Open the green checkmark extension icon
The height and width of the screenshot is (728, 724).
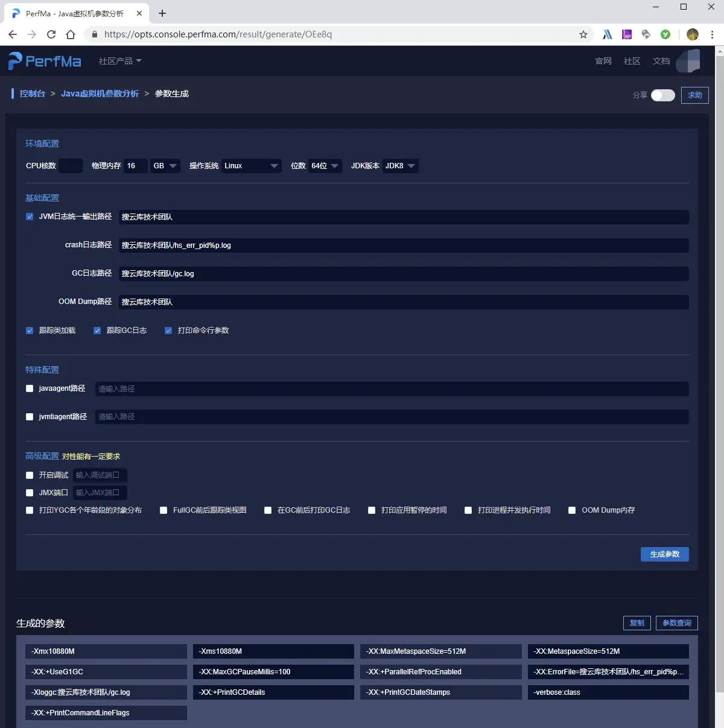(665, 34)
